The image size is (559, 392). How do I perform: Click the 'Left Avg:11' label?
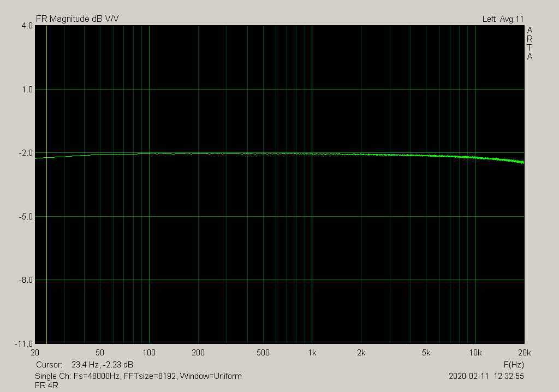point(503,19)
